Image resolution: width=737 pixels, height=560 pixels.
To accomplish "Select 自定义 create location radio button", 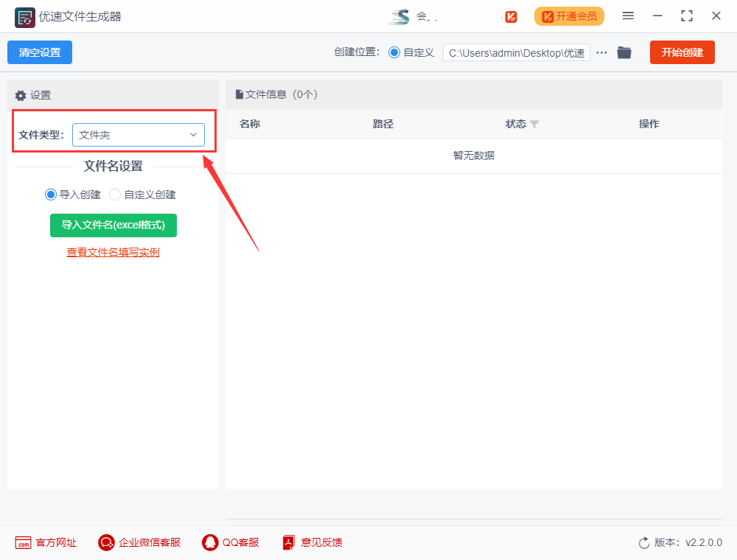I will tap(394, 52).
